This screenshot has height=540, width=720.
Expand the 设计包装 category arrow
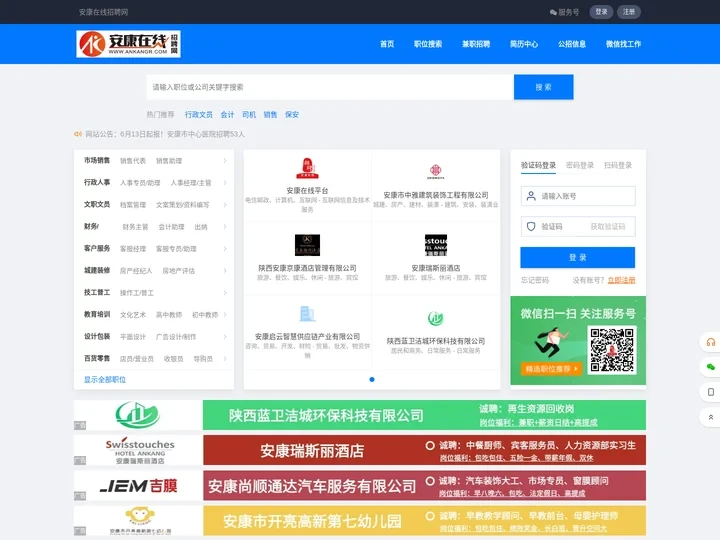tap(225, 337)
